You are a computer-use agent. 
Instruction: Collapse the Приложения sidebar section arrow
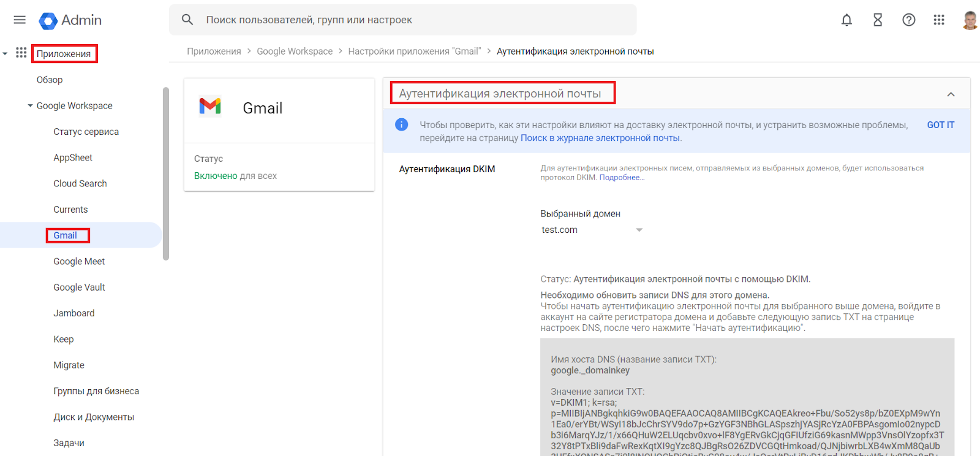(x=5, y=53)
